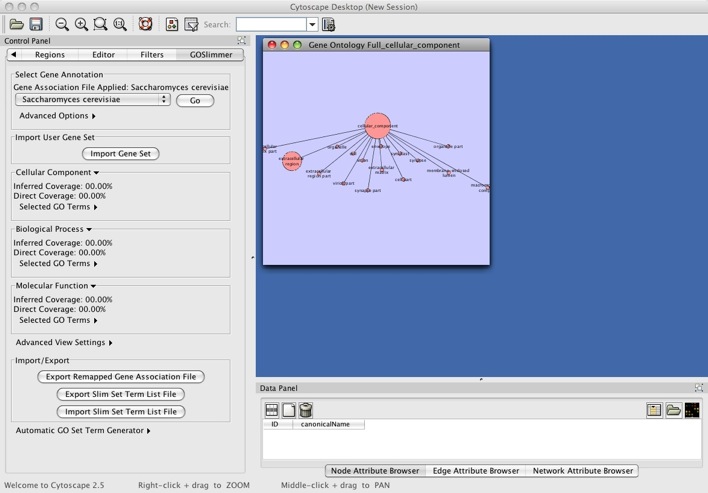Image resolution: width=708 pixels, height=493 pixels.
Task: Click the Zoom In magnifier icon
Action: pos(81,24)
